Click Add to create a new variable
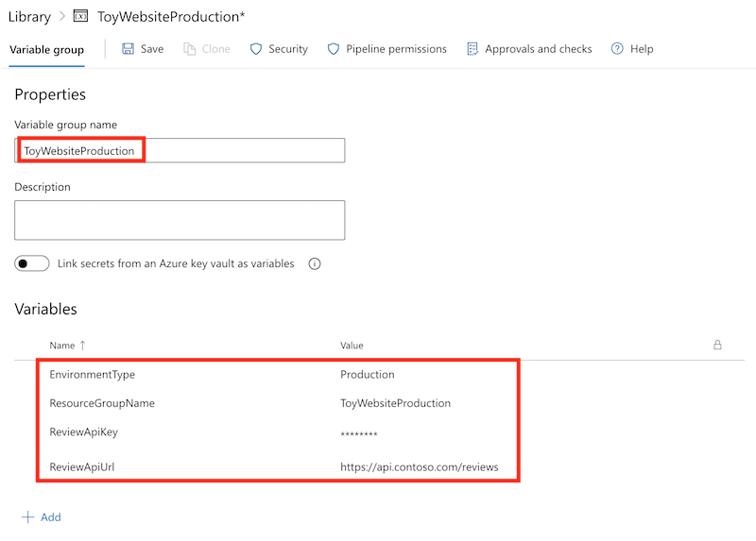 pos(51,516)
